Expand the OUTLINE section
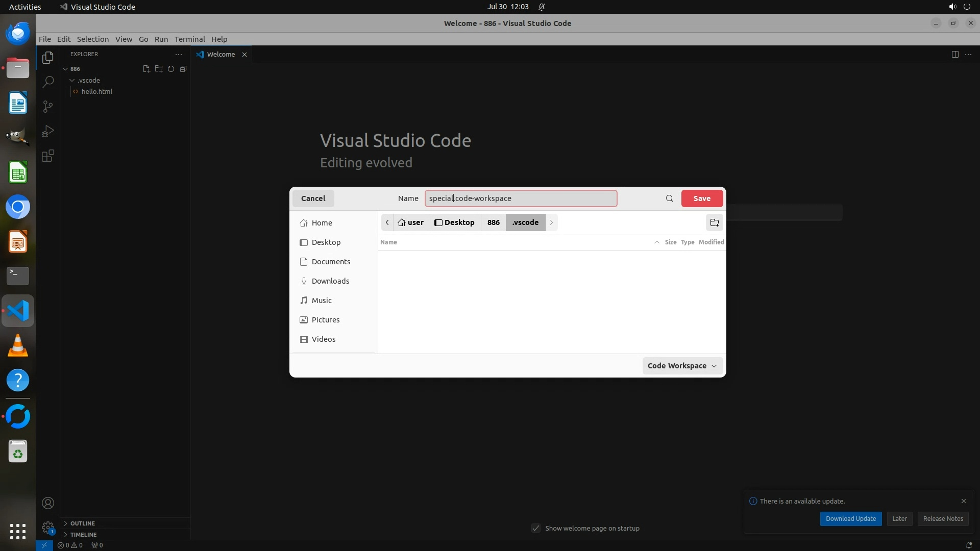980x551 pixels. tap(82, 523)
